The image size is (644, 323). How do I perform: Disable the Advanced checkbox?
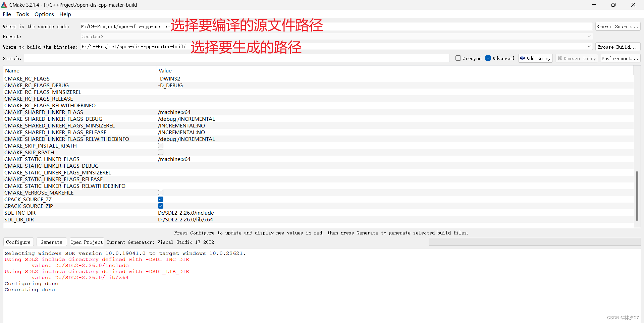[x=488, y=58]
